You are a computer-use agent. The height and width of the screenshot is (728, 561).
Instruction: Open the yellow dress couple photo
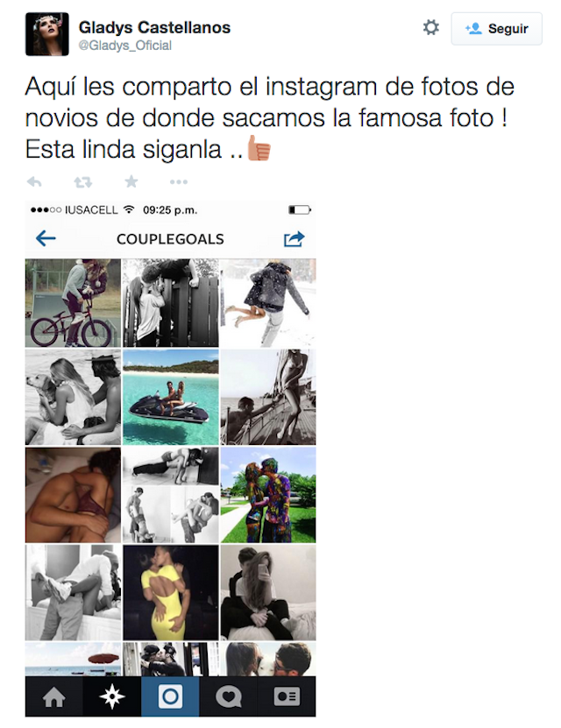170,593
